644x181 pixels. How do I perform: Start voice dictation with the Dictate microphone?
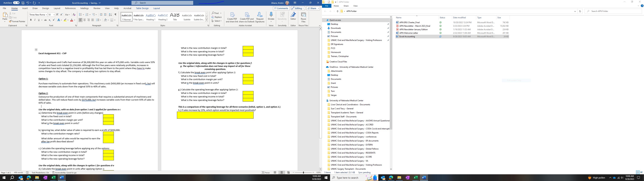[x=271, y=17]
